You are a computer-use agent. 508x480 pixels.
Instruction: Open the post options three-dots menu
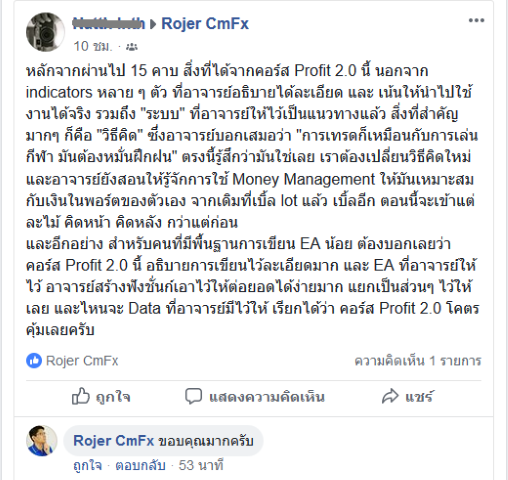(476, 21)
